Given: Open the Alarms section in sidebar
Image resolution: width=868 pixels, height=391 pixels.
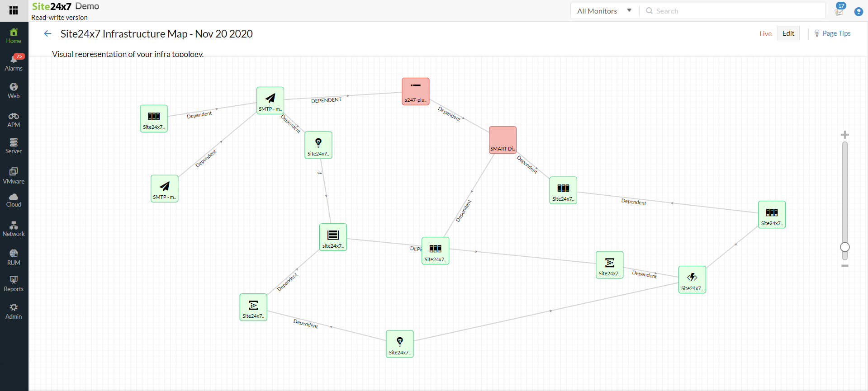Looking at the screenshot, I should point(14,63).
